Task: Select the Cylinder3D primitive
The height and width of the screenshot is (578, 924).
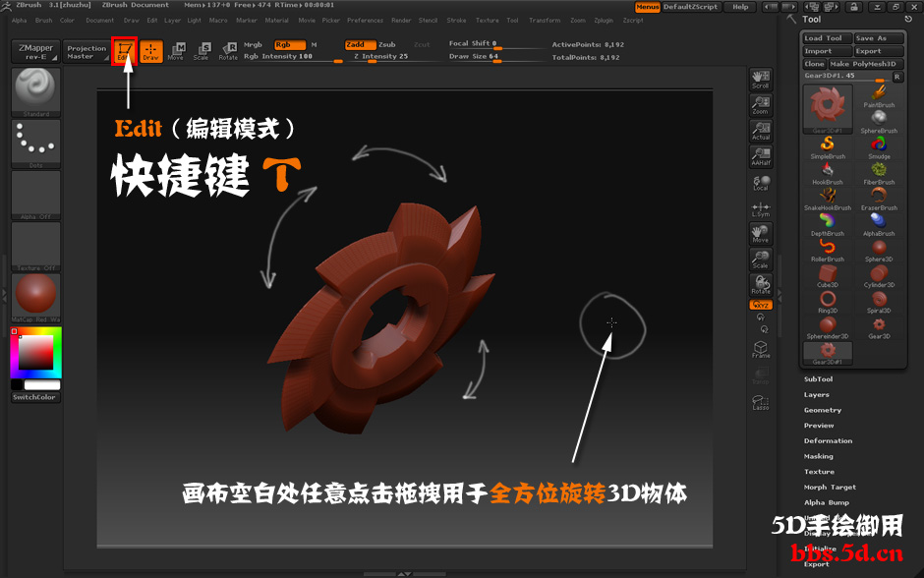Action: (x=879, y=276)
